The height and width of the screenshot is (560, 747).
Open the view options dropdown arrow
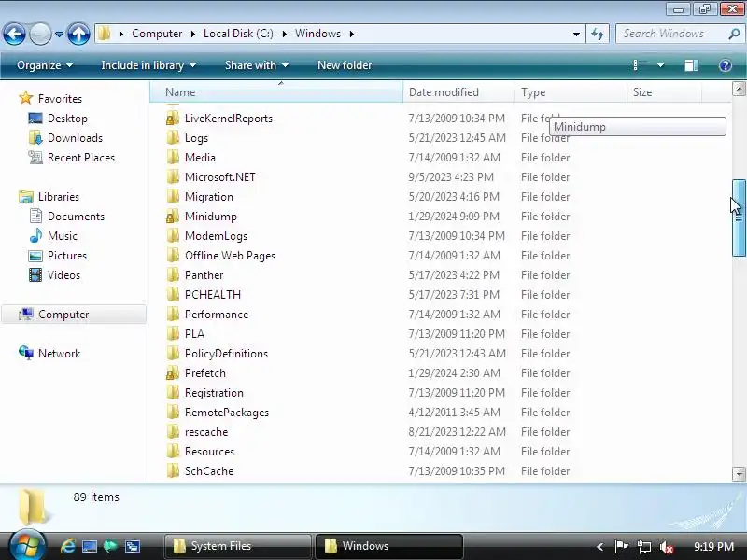click(660, 65)
